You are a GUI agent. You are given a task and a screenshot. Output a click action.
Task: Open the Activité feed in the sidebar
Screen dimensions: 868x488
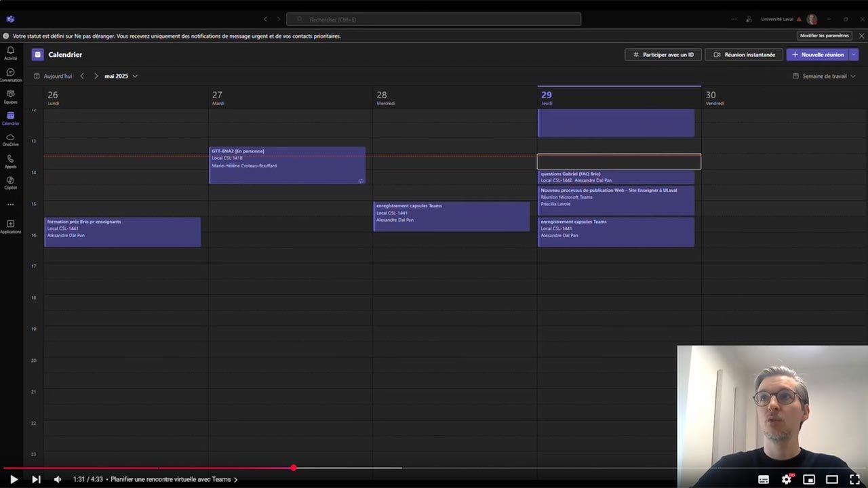pyautogui.click(x=10, y=53)
